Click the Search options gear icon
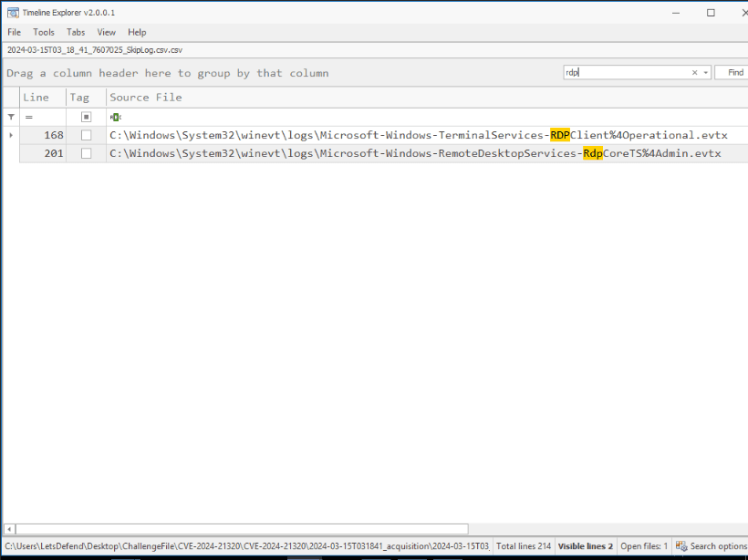The width and height of the screenshot is (748, 560). 681,546
